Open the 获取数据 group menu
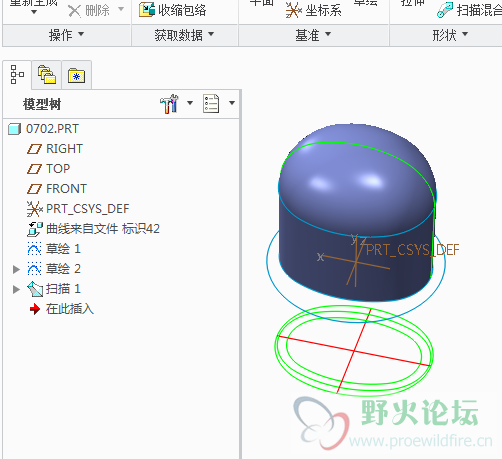Viewport: 502px width, 459px height. click(184, 35)
